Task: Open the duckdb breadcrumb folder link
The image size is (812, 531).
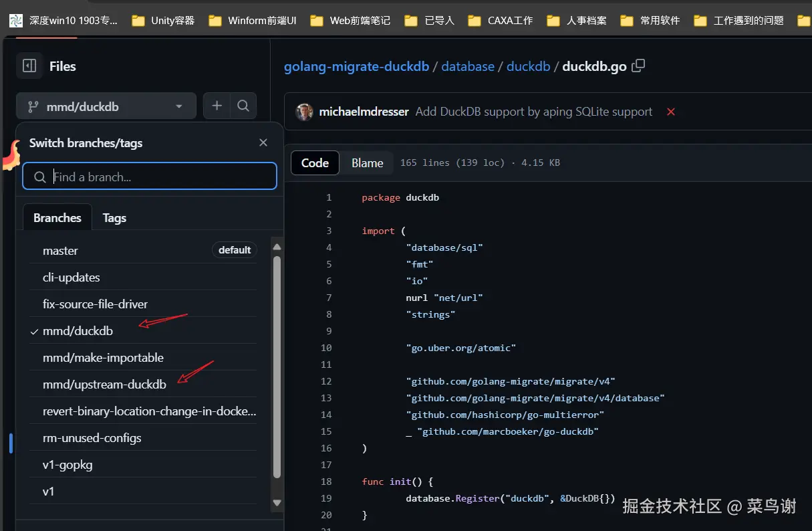Action: [528, 66]
